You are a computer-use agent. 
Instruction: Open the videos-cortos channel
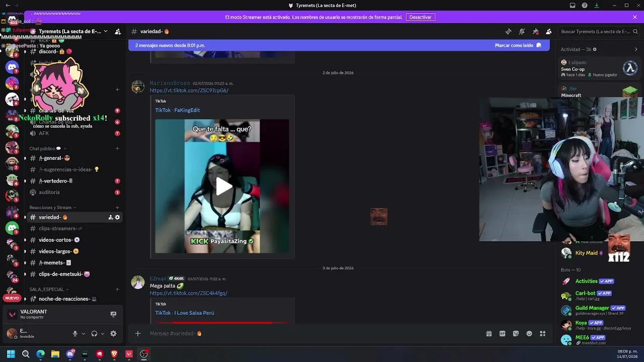75,240
